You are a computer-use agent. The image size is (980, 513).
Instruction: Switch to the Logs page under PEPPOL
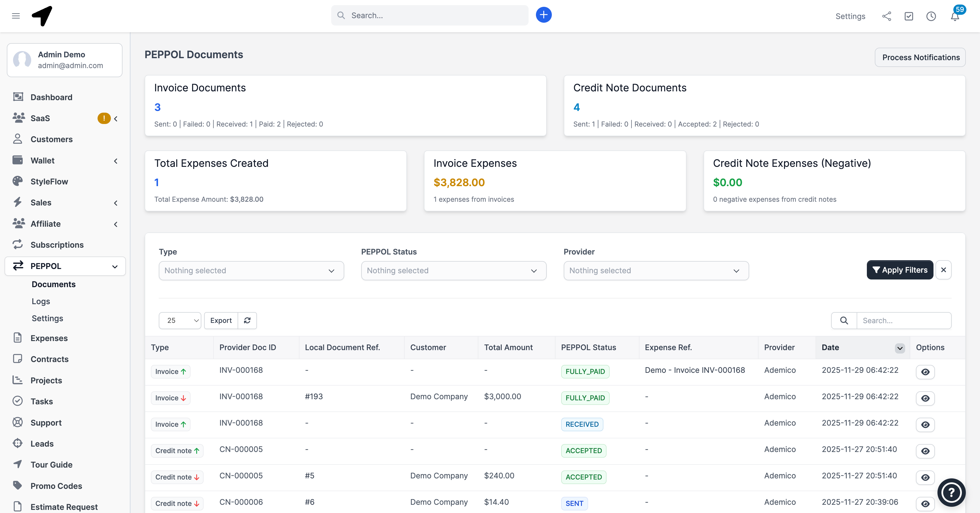pos(41,301)
